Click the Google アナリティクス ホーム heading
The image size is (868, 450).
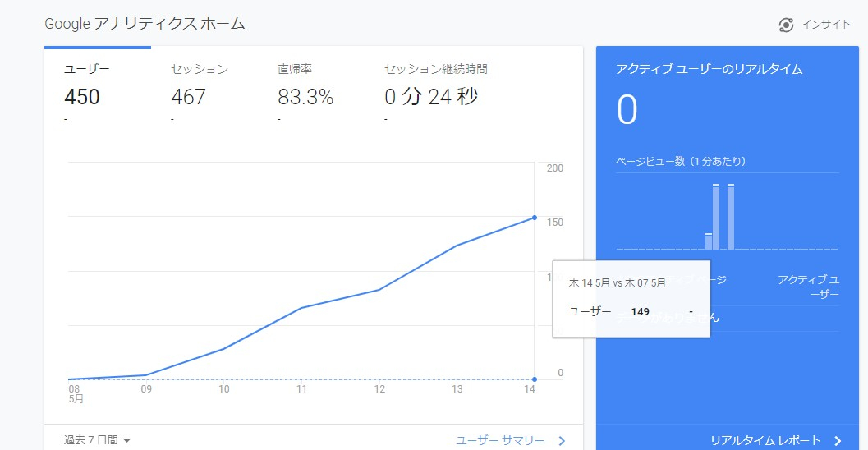click(145, 23)
